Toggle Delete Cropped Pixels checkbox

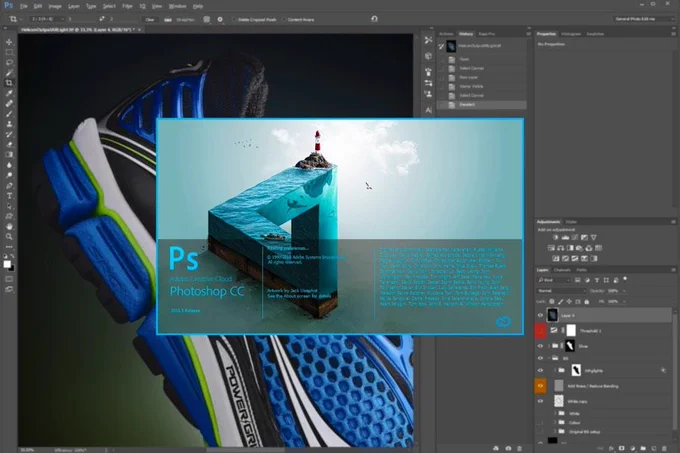234,20
